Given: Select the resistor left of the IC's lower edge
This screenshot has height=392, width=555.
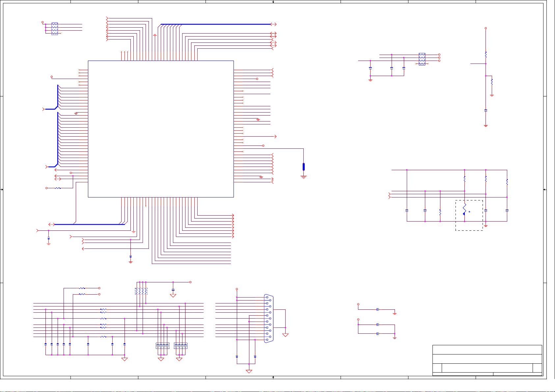Looking at the screenshot, I should 58,188.
